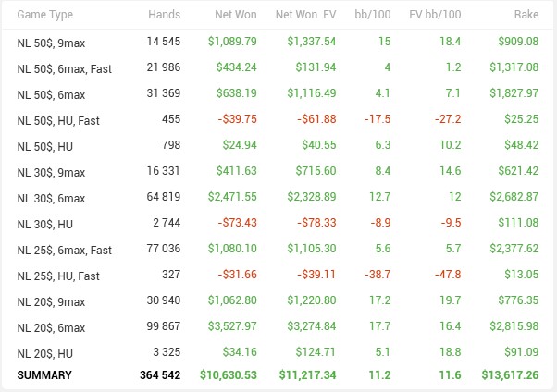Image resolution: width=557 pixels, height=392 pixels.
Task: Select the NL 20$, 6max game row
Action: (x=51, y=327)
